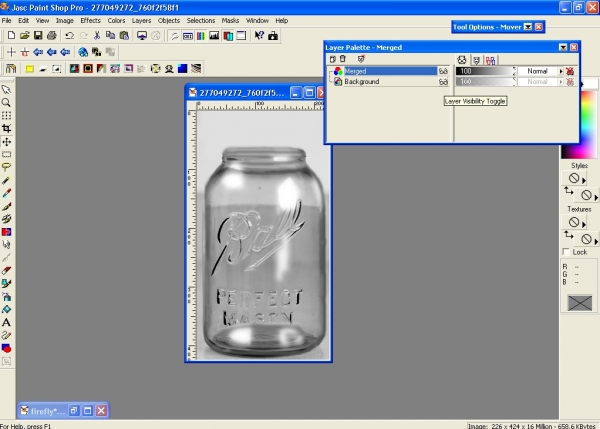Select the Eraser tool
Image resolution: width=600 pixels, height=429 pixels.
pyautogui.click(x=6, y=271)
